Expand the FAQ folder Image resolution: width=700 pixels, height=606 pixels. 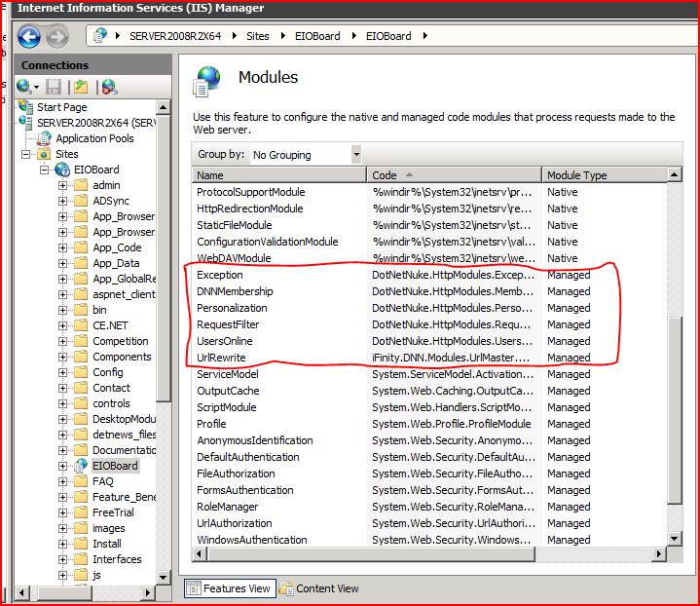coord(63,481)
